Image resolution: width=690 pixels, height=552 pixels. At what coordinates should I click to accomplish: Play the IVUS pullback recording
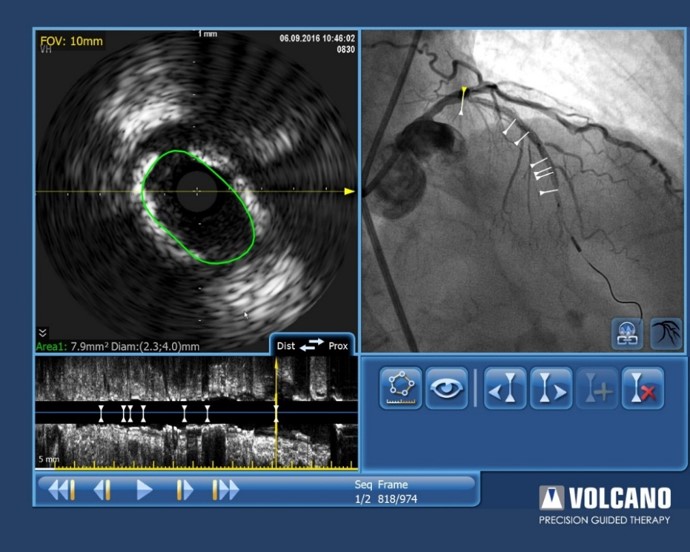144,490
